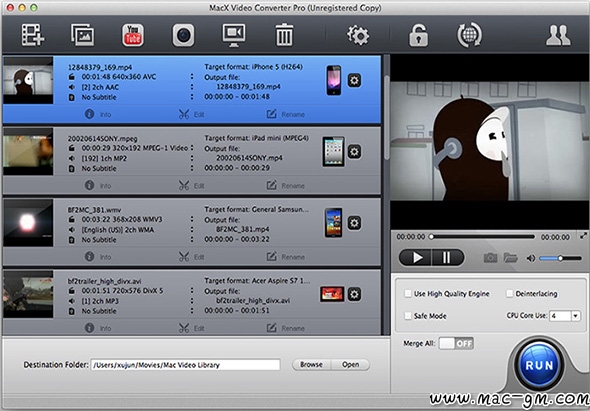
Task: Expand audio track selector for BF2MC_381.wmv
Action: pyautogui.click(x=192, y=229)
